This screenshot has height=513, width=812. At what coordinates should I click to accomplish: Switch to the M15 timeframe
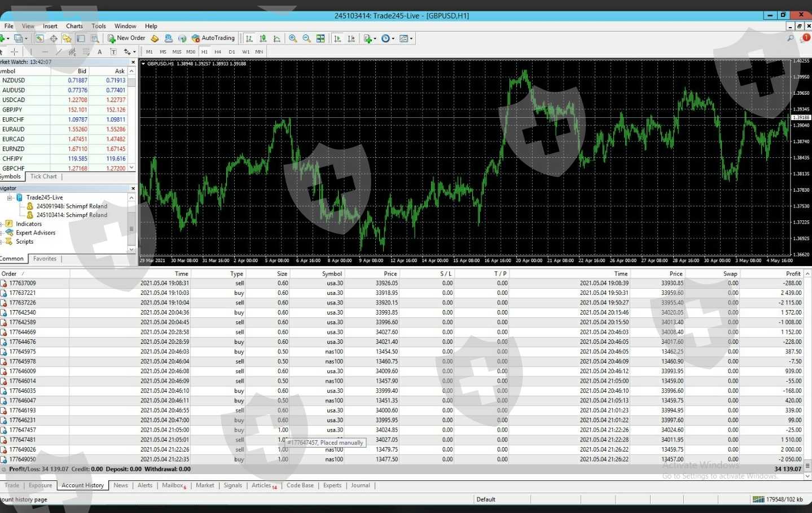[177, 52]
